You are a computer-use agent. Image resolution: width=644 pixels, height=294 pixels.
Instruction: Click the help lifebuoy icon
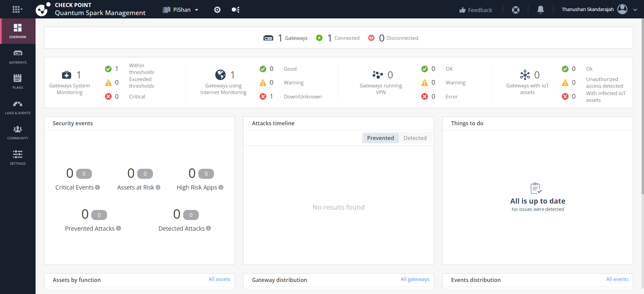coord(516,10)
